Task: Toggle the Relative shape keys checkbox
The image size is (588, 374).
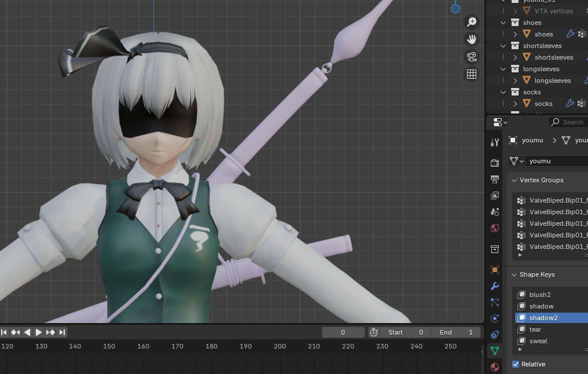Action: (x=516, y=364)
